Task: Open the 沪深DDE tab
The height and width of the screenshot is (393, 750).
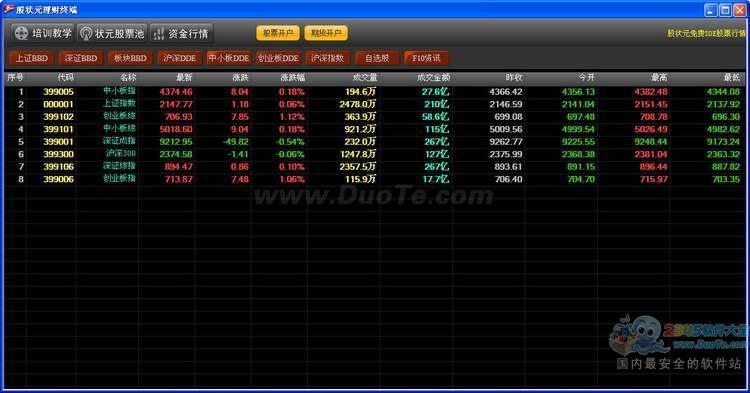Action: point(179,58)
